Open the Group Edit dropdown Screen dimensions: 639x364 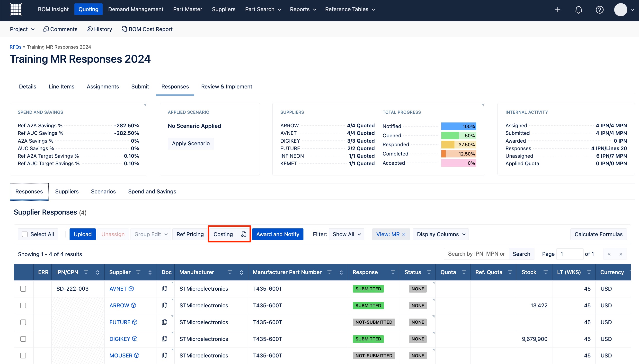(151, 234)
